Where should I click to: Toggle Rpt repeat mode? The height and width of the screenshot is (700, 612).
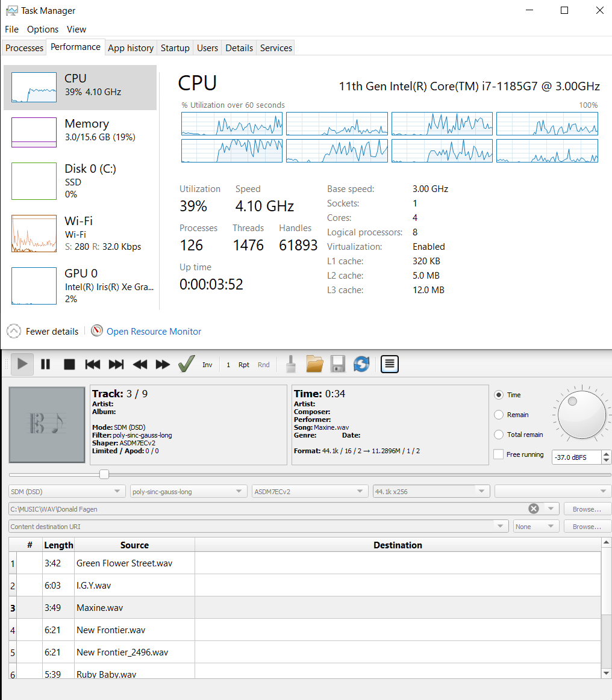(244, 365)
